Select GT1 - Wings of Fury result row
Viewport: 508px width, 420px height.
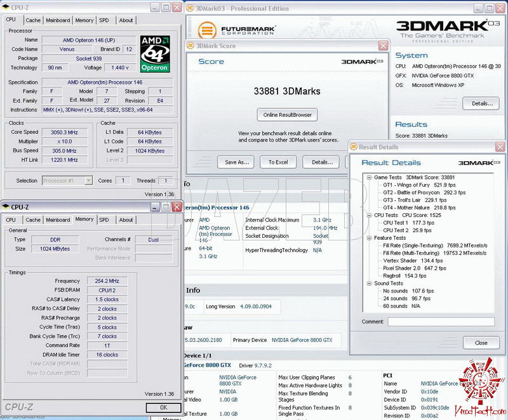point(419,185)
